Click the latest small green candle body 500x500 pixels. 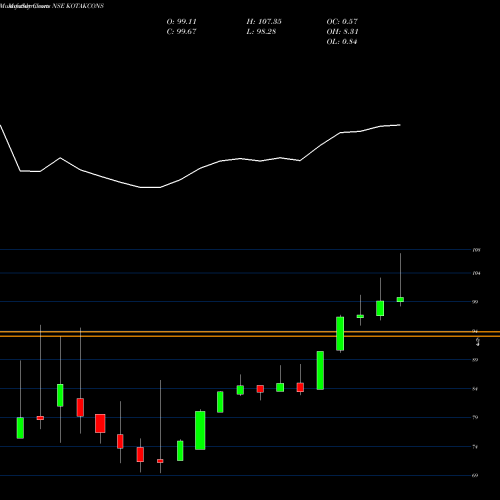coord(400,299)
